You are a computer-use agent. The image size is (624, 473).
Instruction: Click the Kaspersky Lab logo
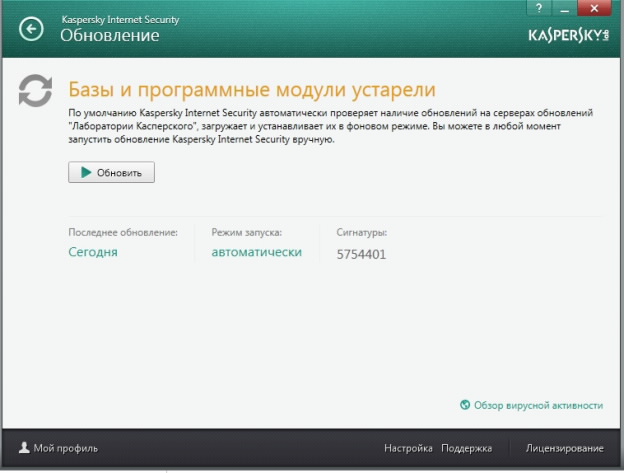(569, 35)
